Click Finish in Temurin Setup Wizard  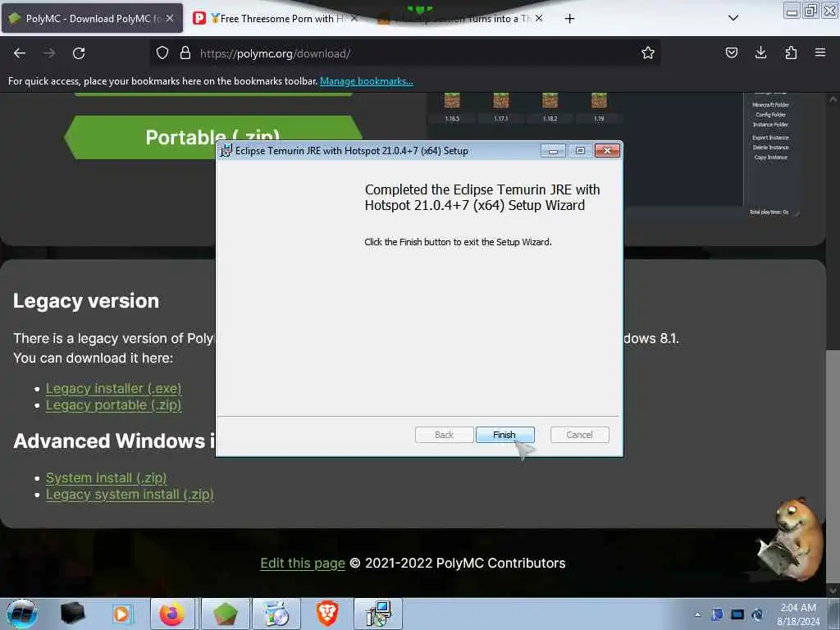(504, 435)
